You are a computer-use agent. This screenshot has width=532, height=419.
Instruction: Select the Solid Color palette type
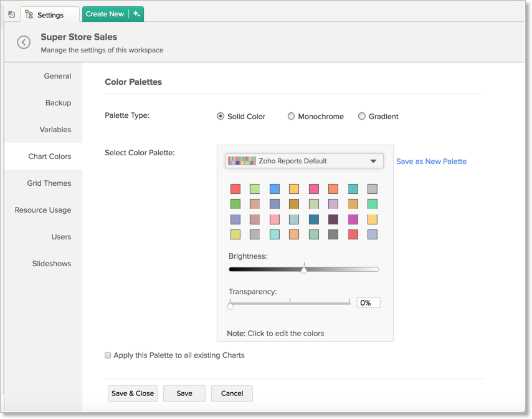pos(221,116)
